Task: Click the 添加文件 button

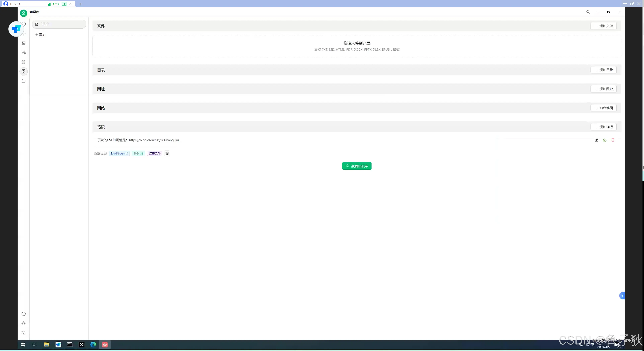Action: pos(603,26)
